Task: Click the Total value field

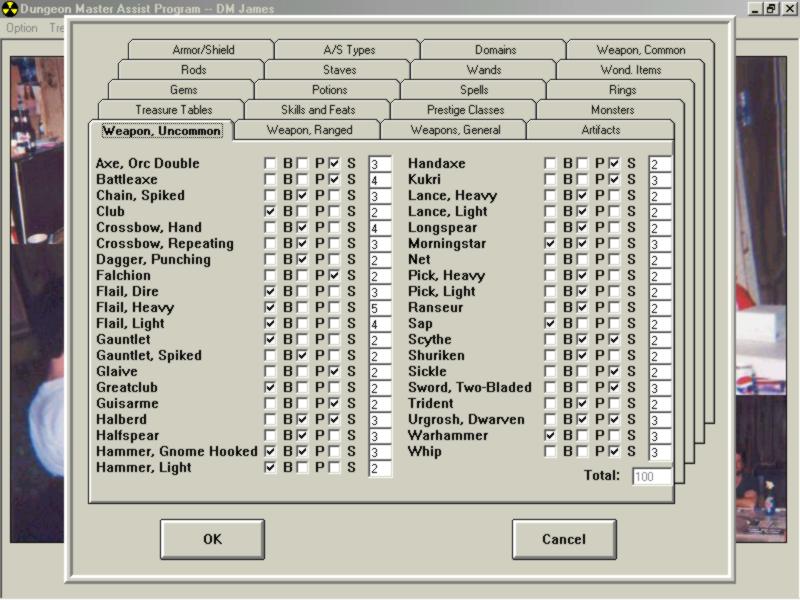Action: pyautogui.click(x=651, y=477)
